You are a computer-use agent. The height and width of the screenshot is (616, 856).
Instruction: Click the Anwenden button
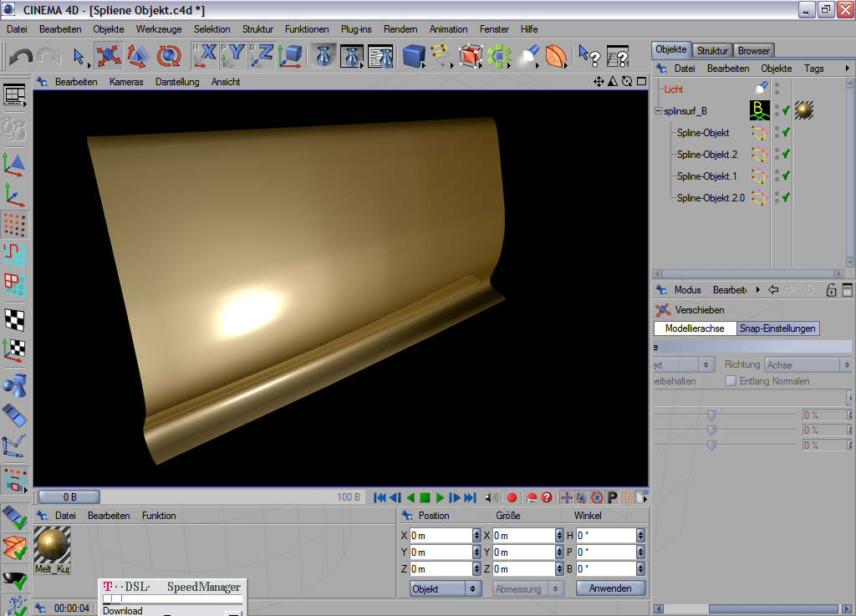[610, 588]
